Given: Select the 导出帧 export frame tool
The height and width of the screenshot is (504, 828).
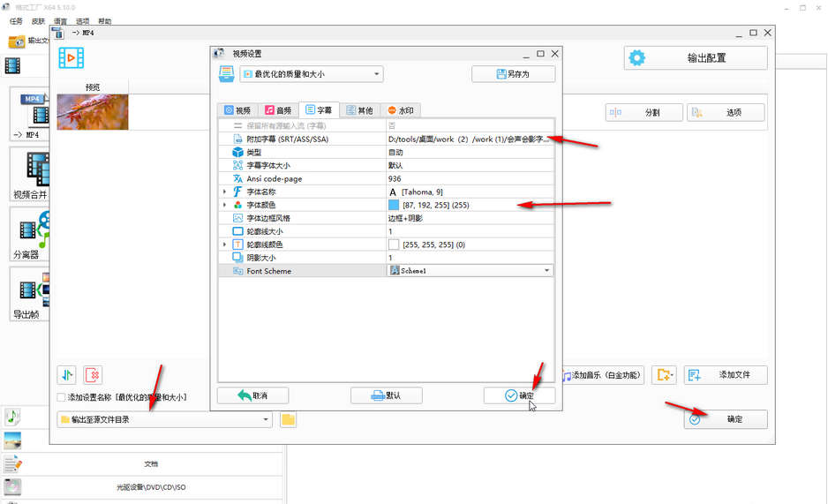Looking at the screenshot, I should pos(30,293).
